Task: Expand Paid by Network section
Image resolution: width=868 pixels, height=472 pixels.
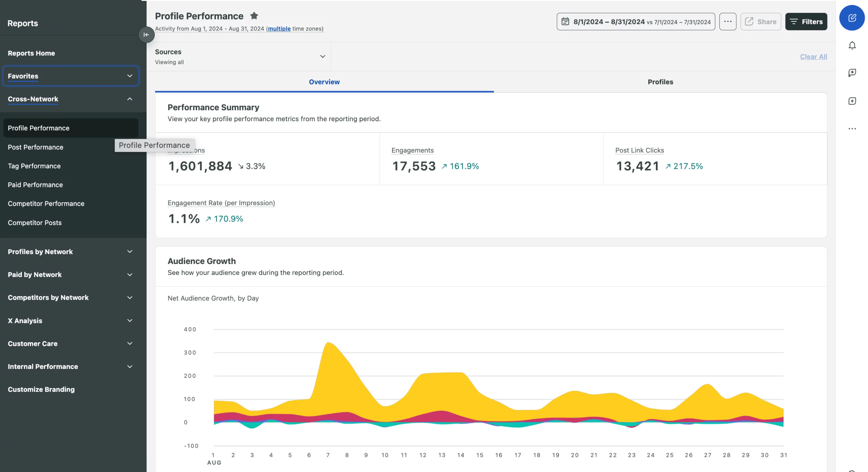Action: pyautogui.click(x=71, y=275)
